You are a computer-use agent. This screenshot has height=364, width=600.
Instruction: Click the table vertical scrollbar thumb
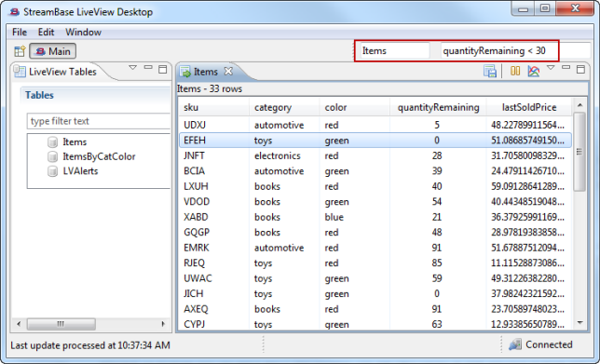pos(580,152)
